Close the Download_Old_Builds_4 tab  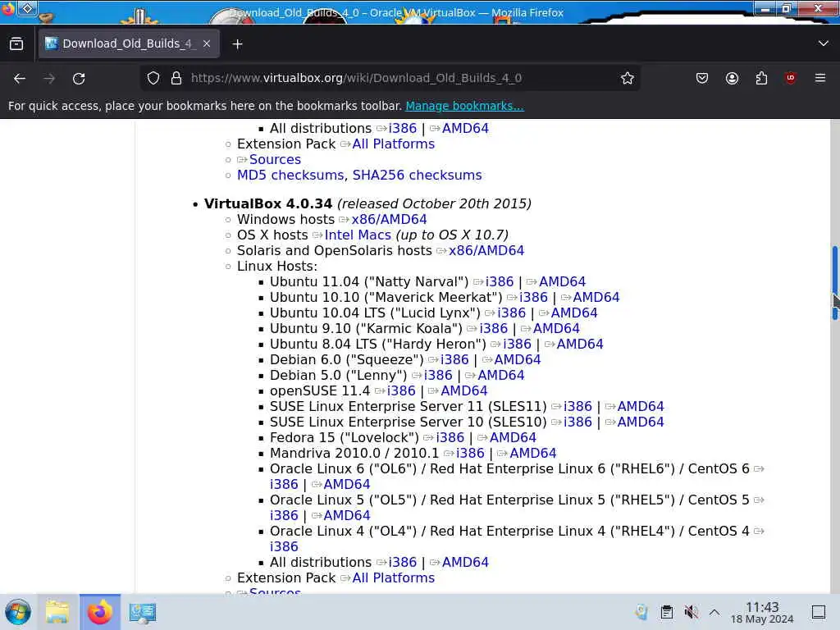click(x=207, y=44)
